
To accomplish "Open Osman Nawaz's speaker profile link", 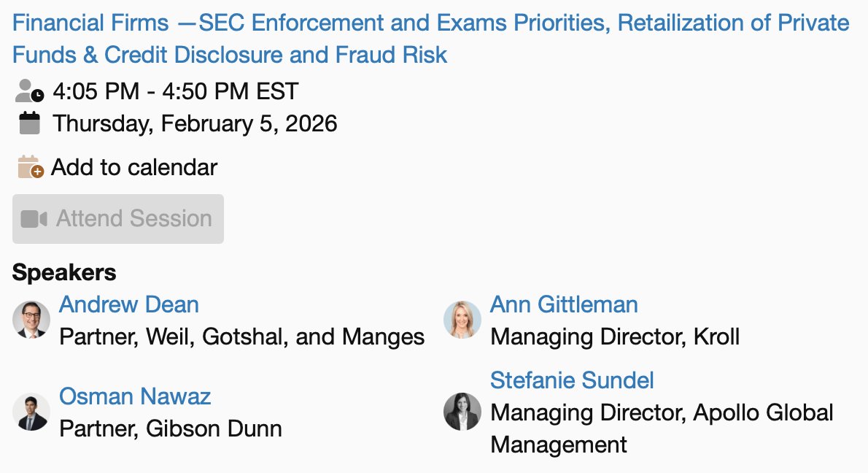I will point(135,396).
